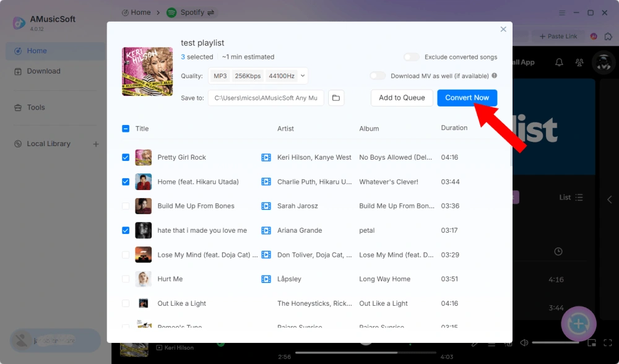
Task: Open the folder browse icon next to Save to
Action: coord(336,98)
